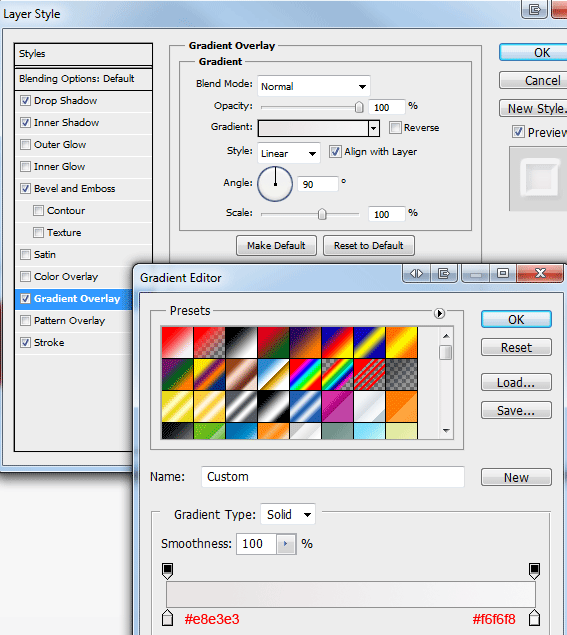Open the Presets flyout menu arrow
The height and width of the screenshot is (635, 567).
439,313
